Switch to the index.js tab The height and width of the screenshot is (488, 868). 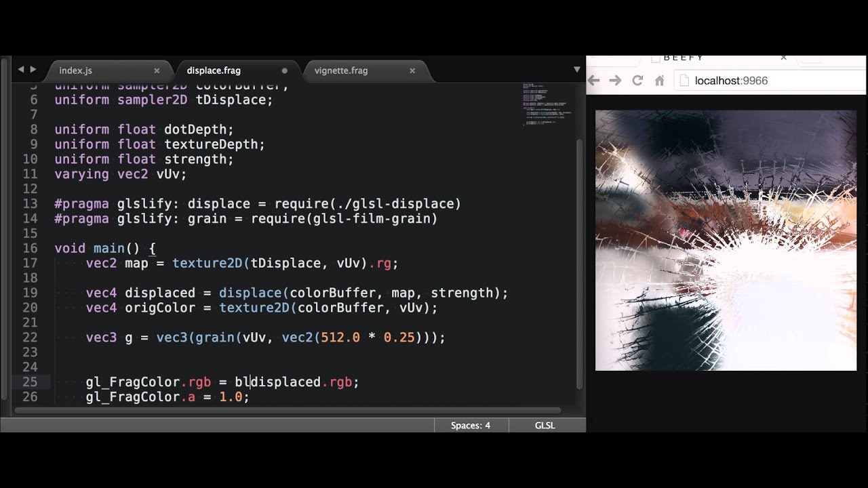[75, 70]
